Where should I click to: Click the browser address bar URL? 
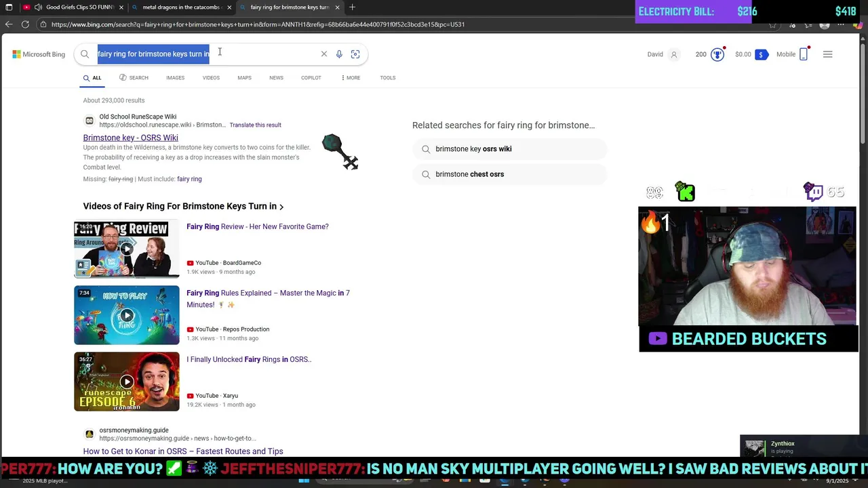(x=258, y=24)
